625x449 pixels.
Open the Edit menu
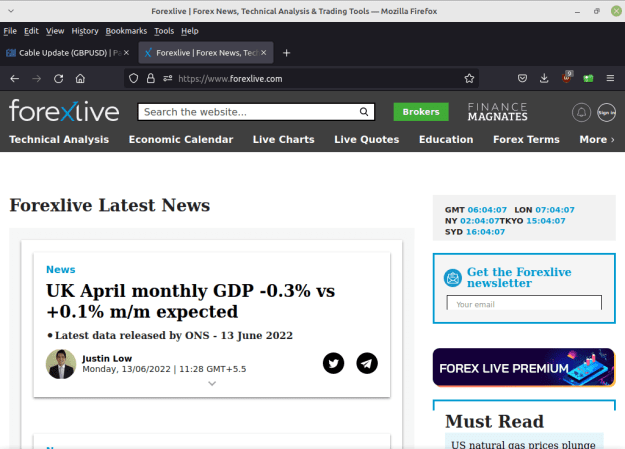(31, 31)
